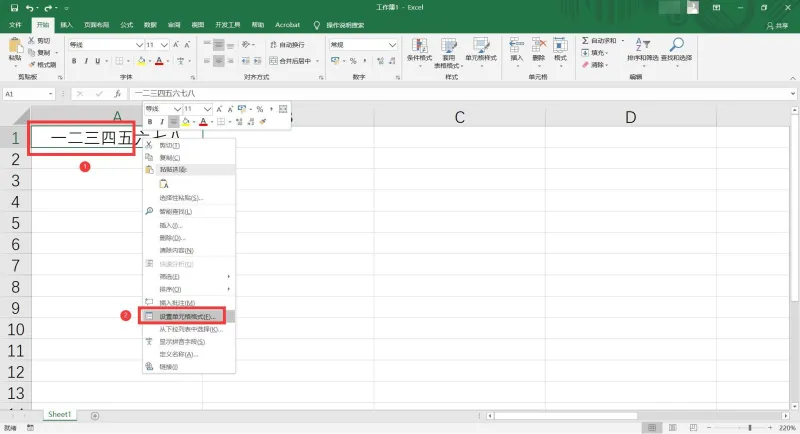
Task: Collapse the ribbon with the chevron
Action: (x=793, y=78)
